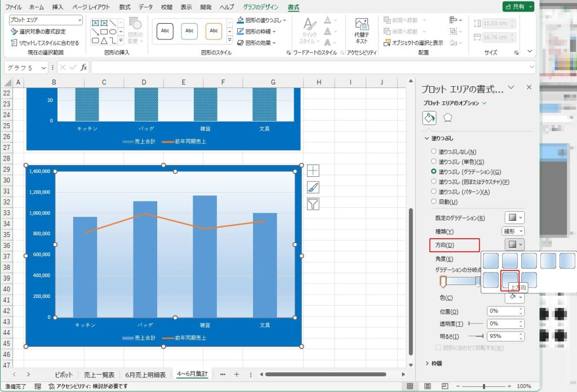The image size is (577, 392).
Task: Open the Shape Fill option in ribbon
Action: pyautogui.click(x=261, y=20)
